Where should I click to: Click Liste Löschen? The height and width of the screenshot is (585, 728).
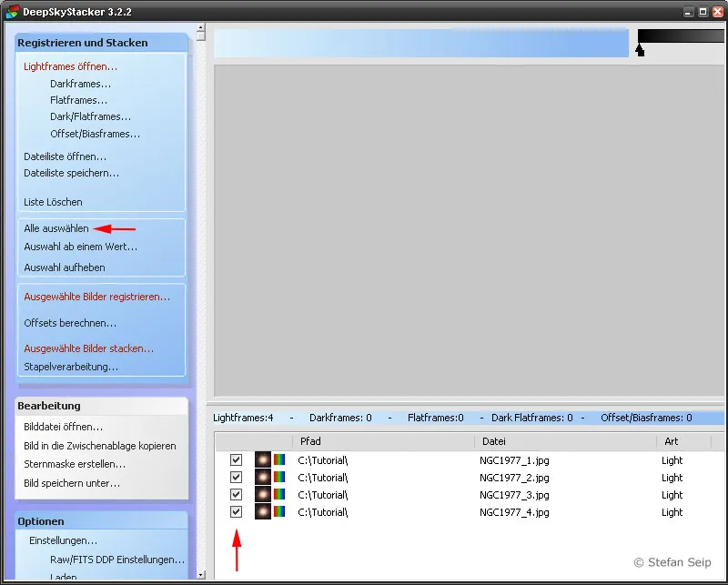[x=53, y=202]
